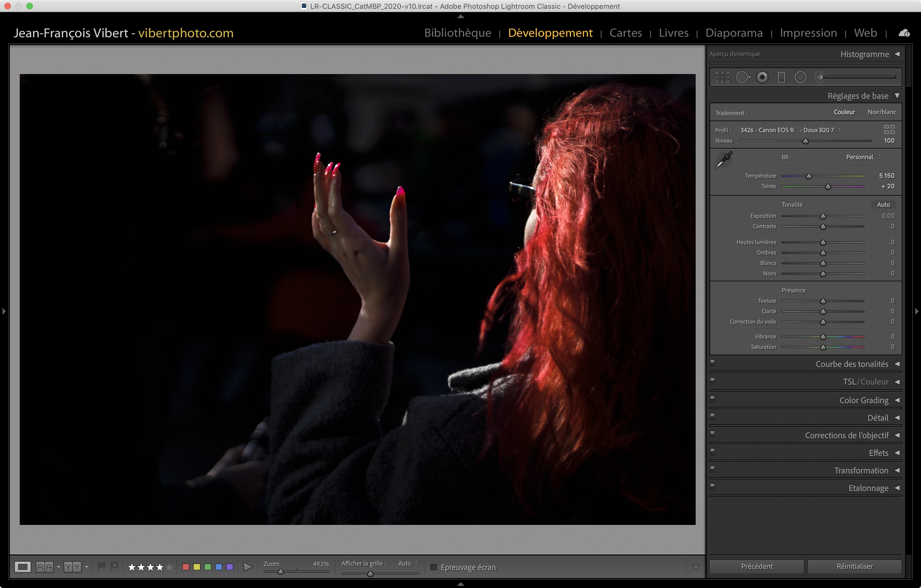Screen dimensions: 921x588
Task: Apply the red color label
Action: 186,567
